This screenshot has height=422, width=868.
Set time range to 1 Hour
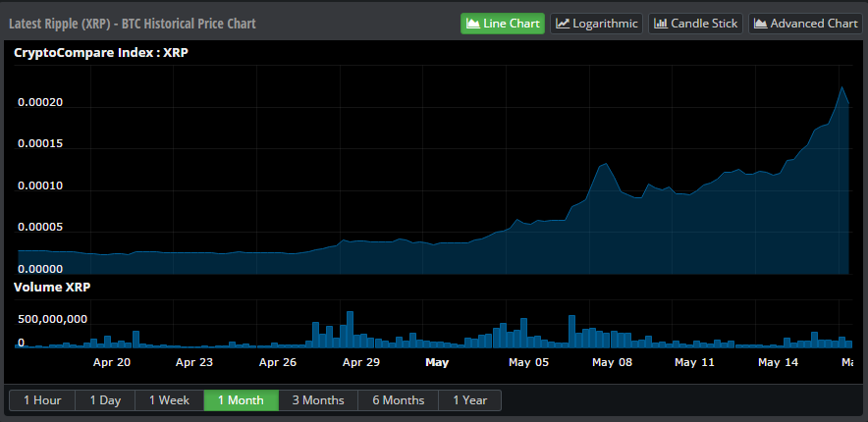point(42,400)
